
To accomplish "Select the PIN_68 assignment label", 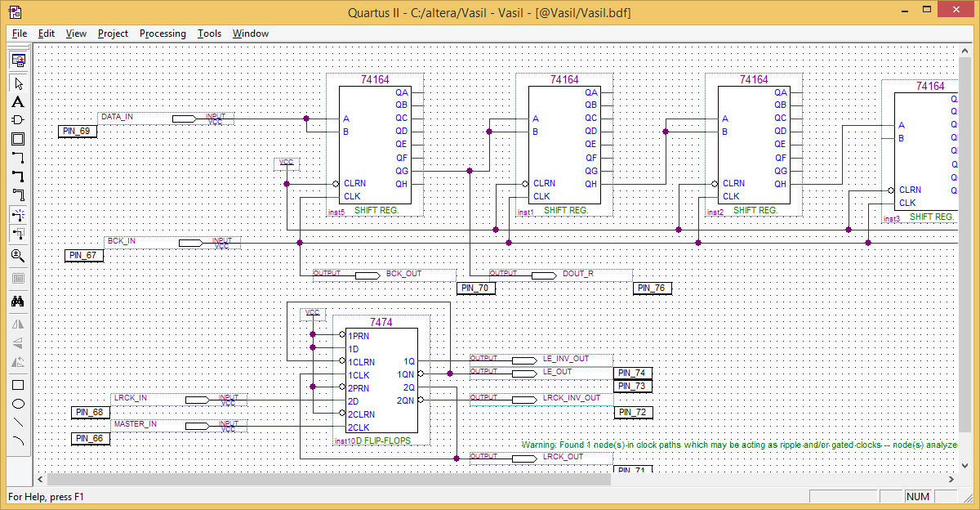I will (91, 412).
